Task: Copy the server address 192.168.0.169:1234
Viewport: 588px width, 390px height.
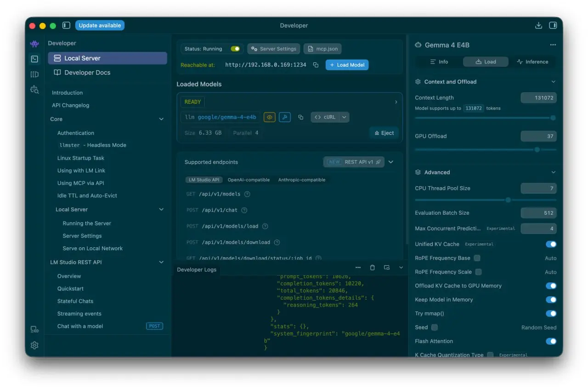Action: tap(316, 65)
